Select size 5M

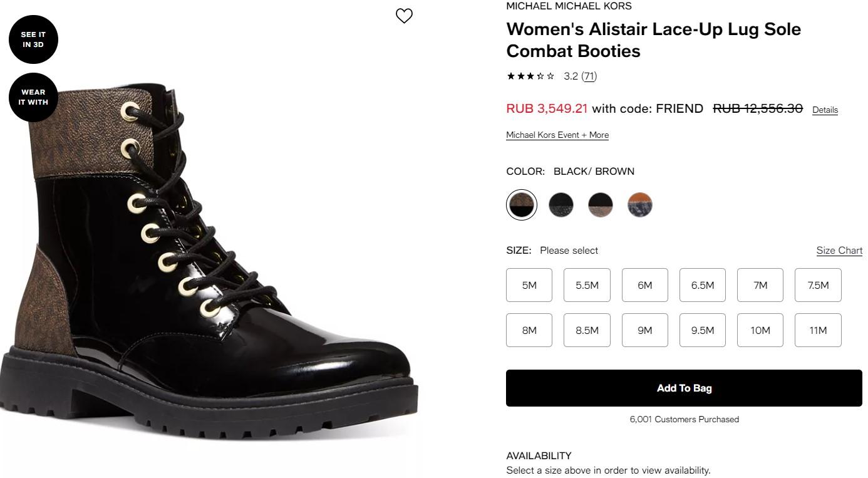[x=529, y=285]
